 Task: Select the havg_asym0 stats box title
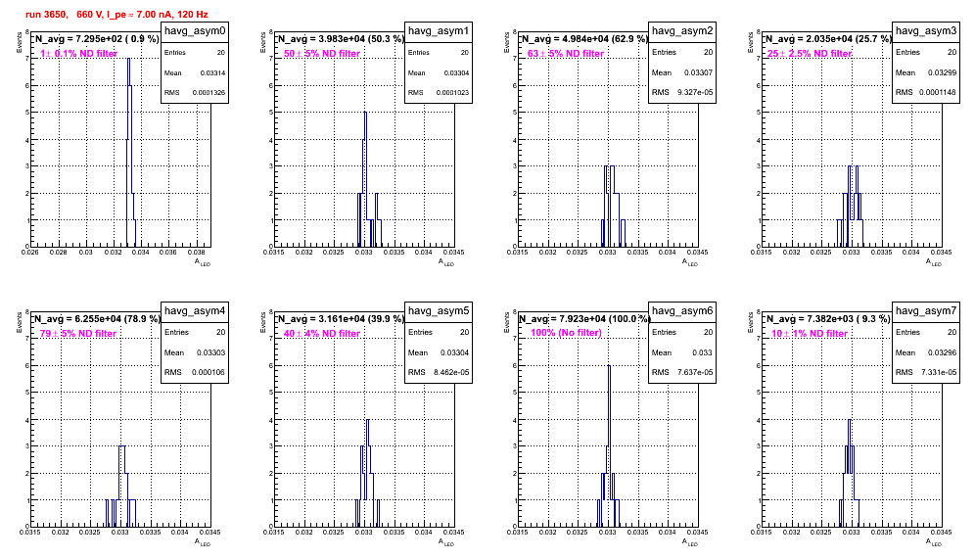point(195,30)
